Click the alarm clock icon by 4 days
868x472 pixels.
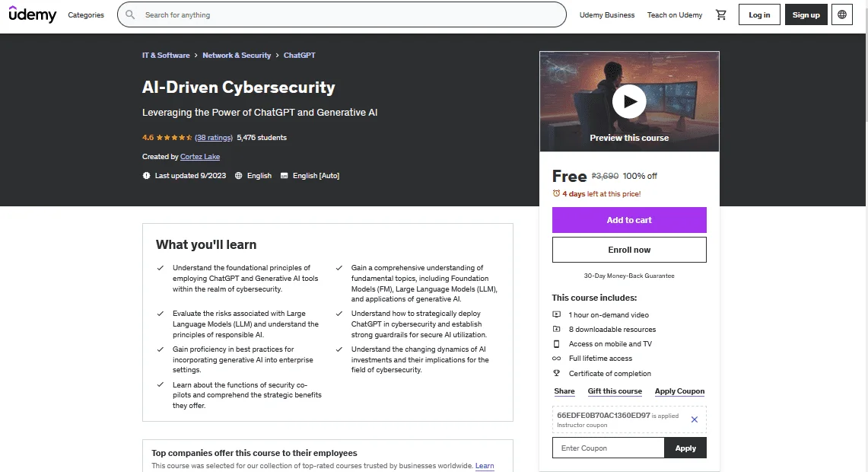[556, 193]
